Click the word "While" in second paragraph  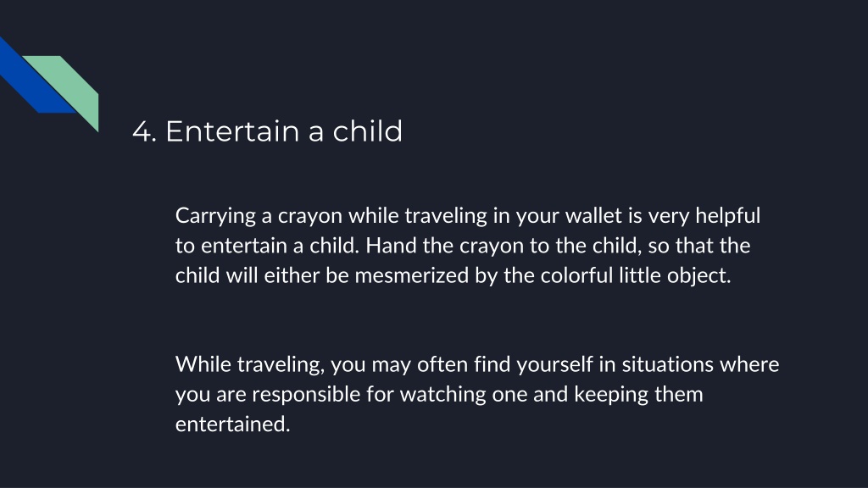pyautogui.click(x=203, y=364)
